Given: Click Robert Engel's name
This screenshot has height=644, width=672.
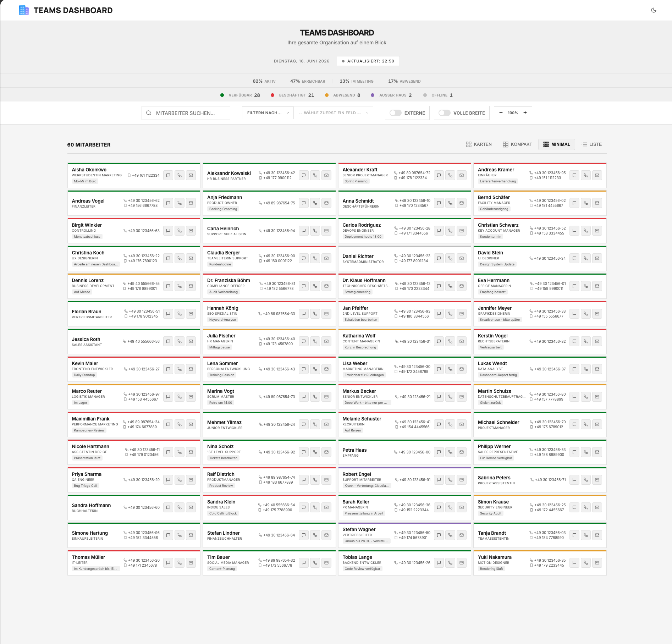Looking at the screenshot, I should (x=357, y=474).
